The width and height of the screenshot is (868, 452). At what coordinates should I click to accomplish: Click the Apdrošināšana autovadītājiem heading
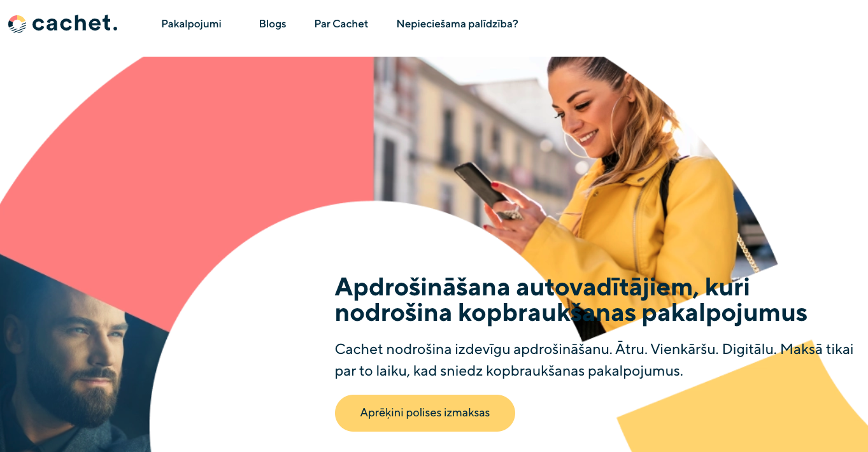coord(571,300)
